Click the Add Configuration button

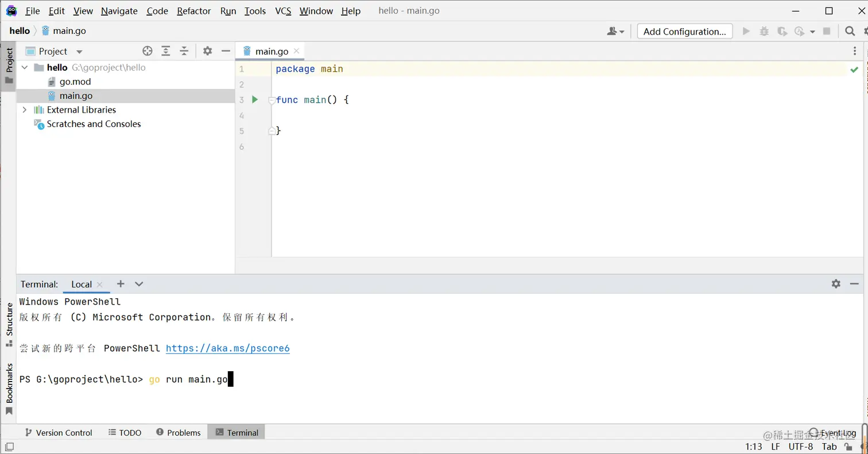[x=685, y=31]
